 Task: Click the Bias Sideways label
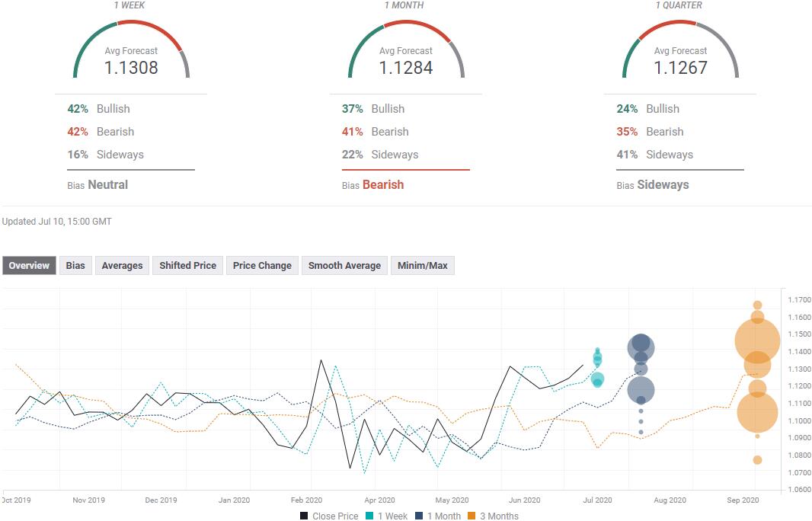pos(653,185)
